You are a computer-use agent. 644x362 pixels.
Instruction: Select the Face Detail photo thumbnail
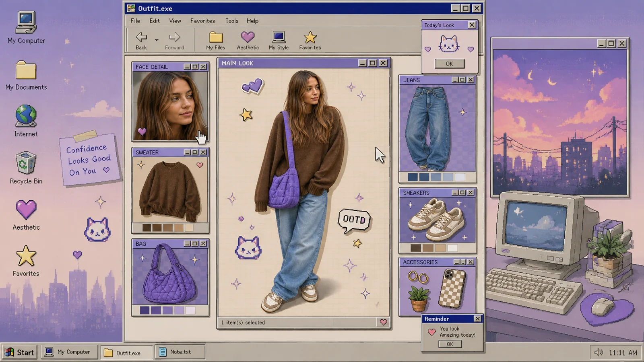click(x=170, y=106)
